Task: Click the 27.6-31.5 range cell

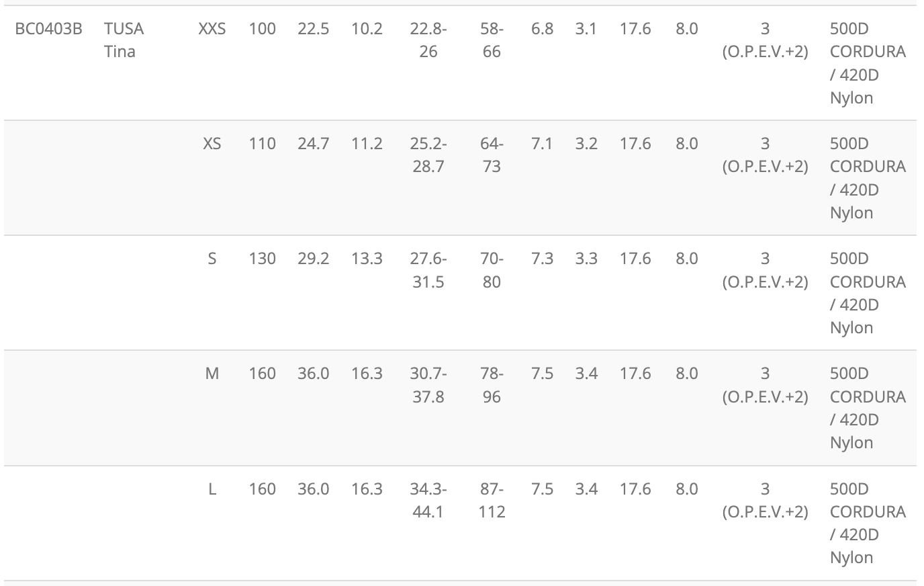Action: pyautogui.click(x=428, y=270)
